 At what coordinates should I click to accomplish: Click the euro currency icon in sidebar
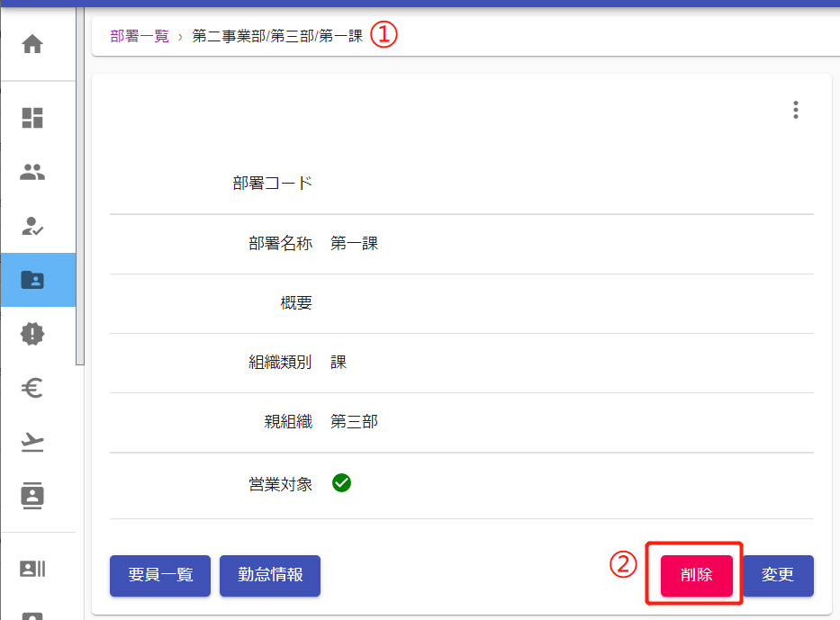point(32,388)
